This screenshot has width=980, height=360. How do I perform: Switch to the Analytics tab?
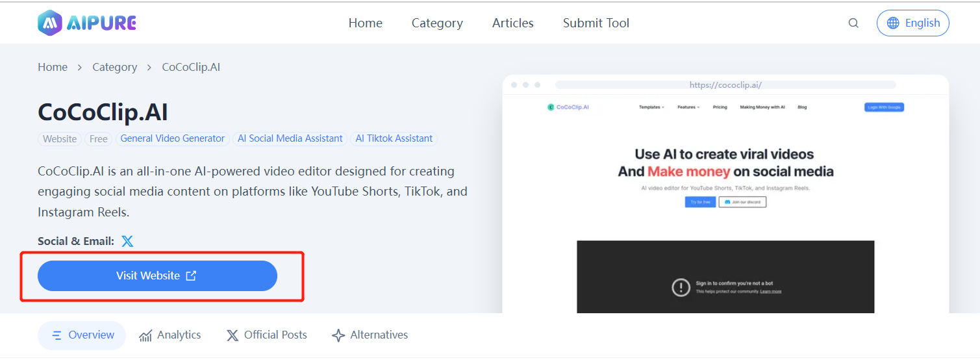tap(170, 335)
